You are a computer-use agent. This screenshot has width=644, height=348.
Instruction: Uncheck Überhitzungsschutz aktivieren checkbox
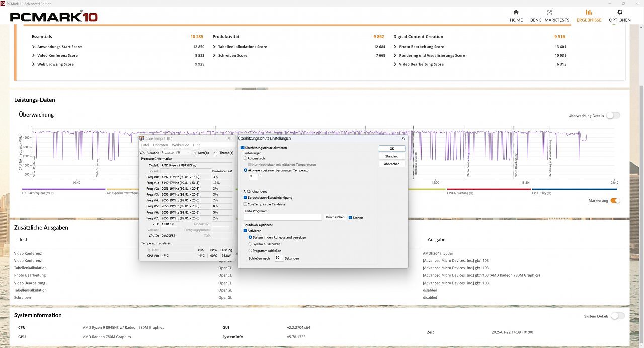[x=243, y=148]
